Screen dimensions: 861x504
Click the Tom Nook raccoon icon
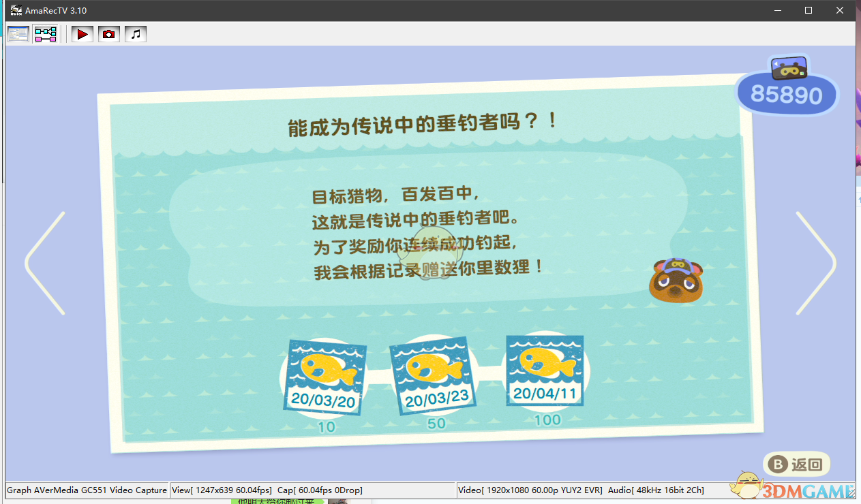coord(675,280)
